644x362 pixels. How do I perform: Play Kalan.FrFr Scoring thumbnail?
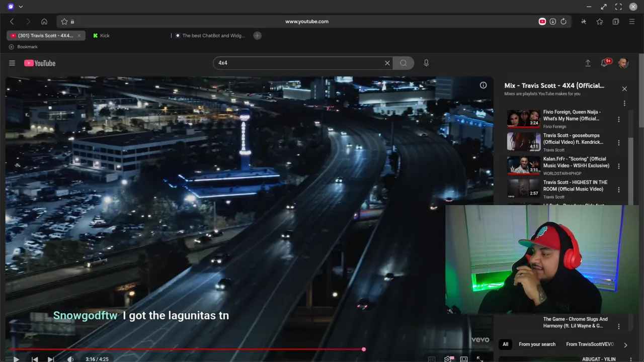(523, 165)
